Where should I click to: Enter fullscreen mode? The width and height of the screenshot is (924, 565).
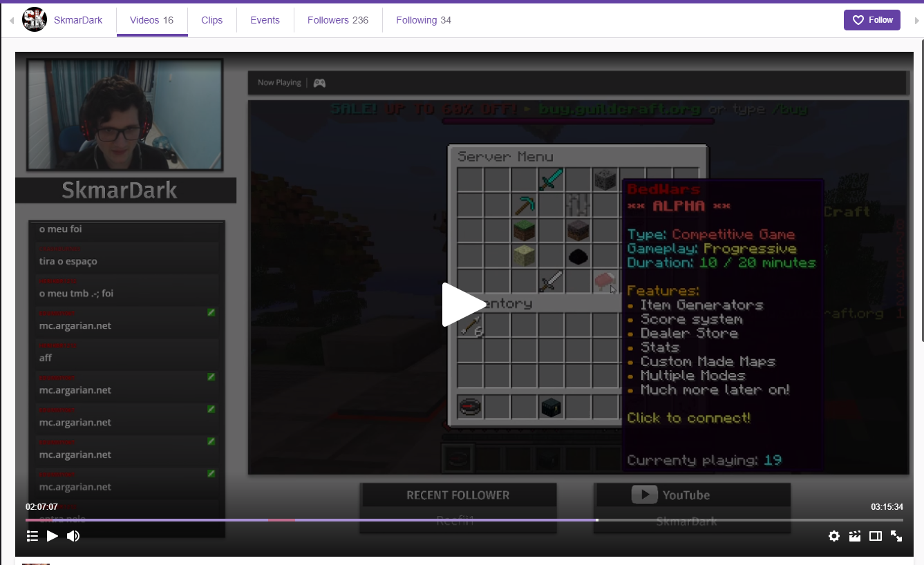point(896,536)
